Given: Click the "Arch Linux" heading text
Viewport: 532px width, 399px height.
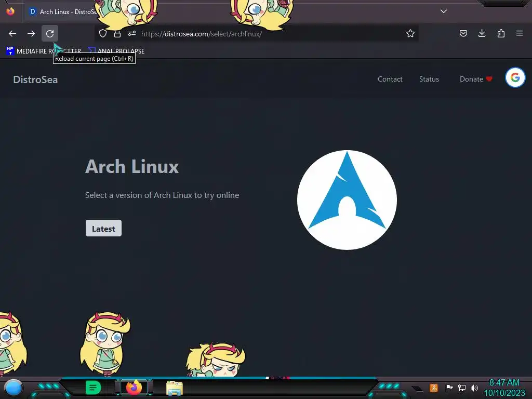Looking at the screenshot, I should [132, 167].
